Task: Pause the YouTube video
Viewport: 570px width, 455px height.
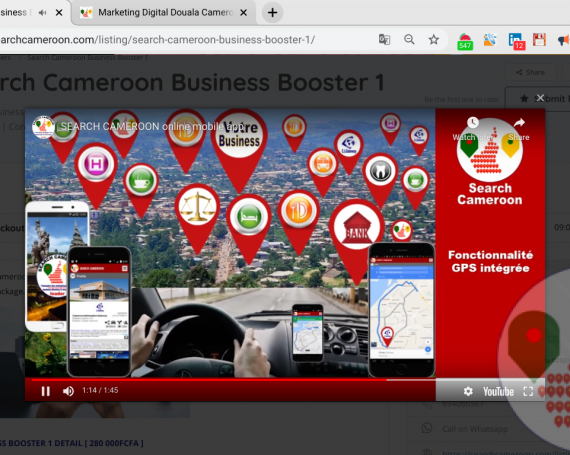Action: [45, 391]
